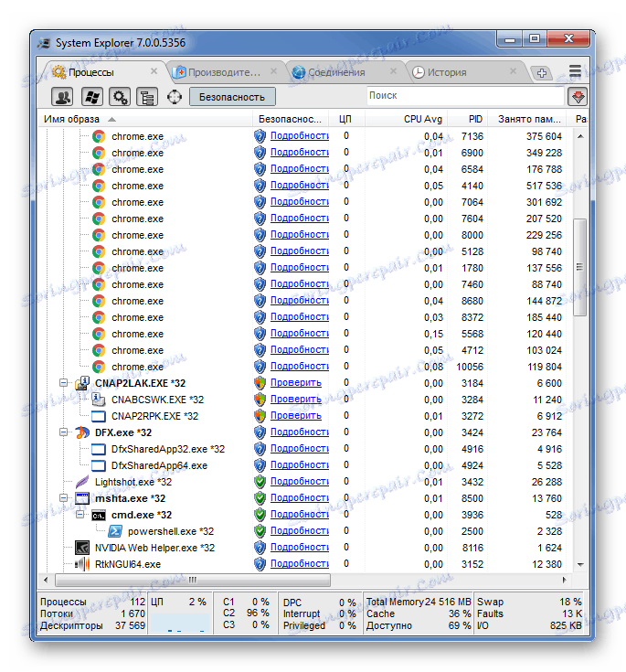This screenshot has height=672, width=626.
Task: Click the vertical scrollbar thumb
Action: click(x=579, y=267)
